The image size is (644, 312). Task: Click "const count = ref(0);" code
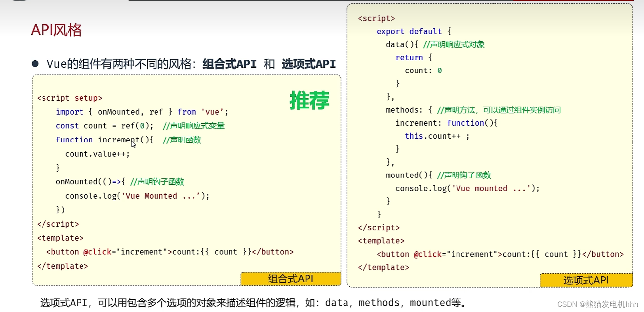pos(105,126)
